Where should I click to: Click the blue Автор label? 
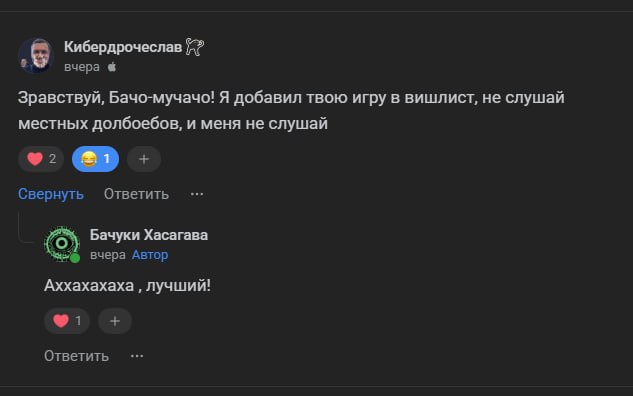click(x=150, y=255)
